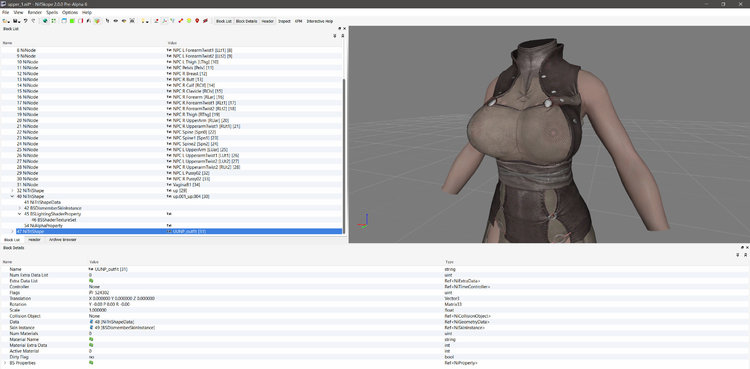Select the 41 NiTriShapeData block
This screenshot has height=369, width=750.
click(x=42, y=202)
